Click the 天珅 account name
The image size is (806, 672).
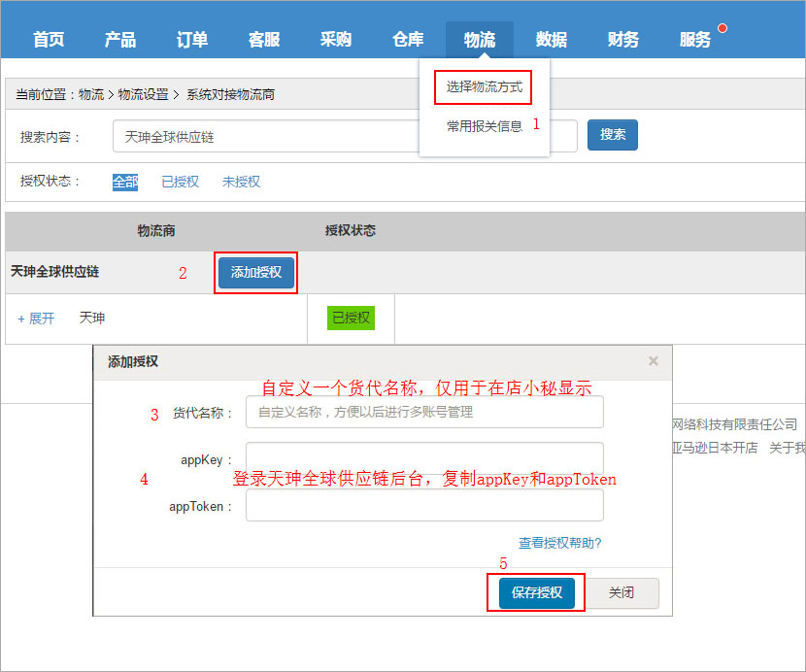pos(92,318)
